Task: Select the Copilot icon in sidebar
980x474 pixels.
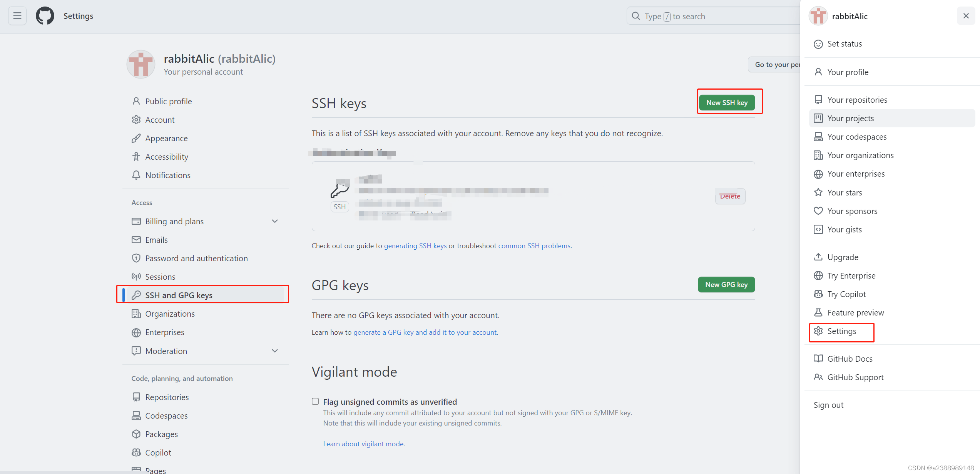Action: [137, 452]
